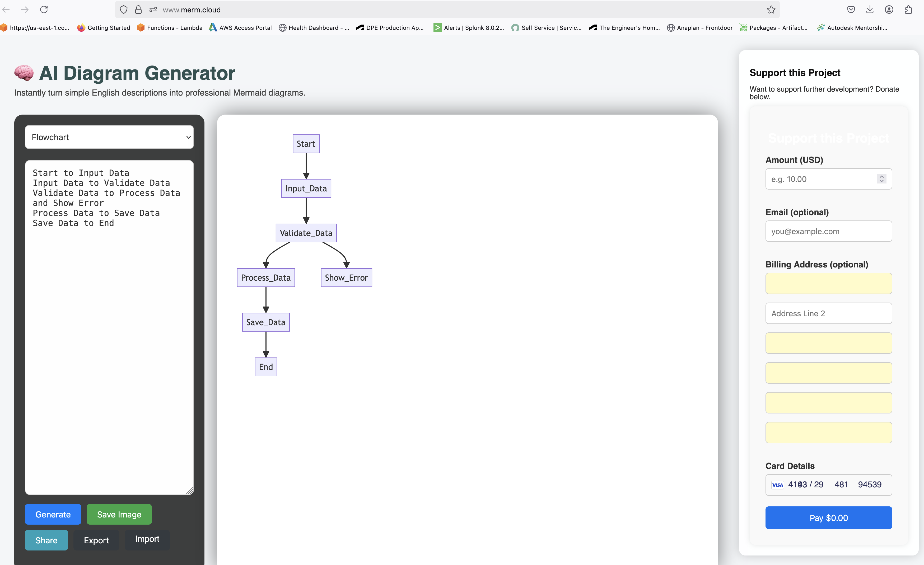The height and width of the screenshot is (565, 924).
Task: Open the Functions - Lambda bookmark
Action: click(x=170, y=28)
